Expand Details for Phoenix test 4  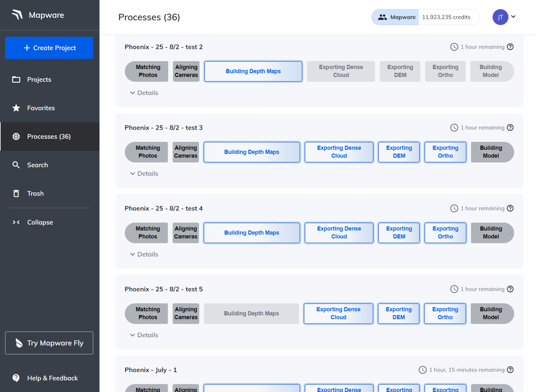(144, 254)
